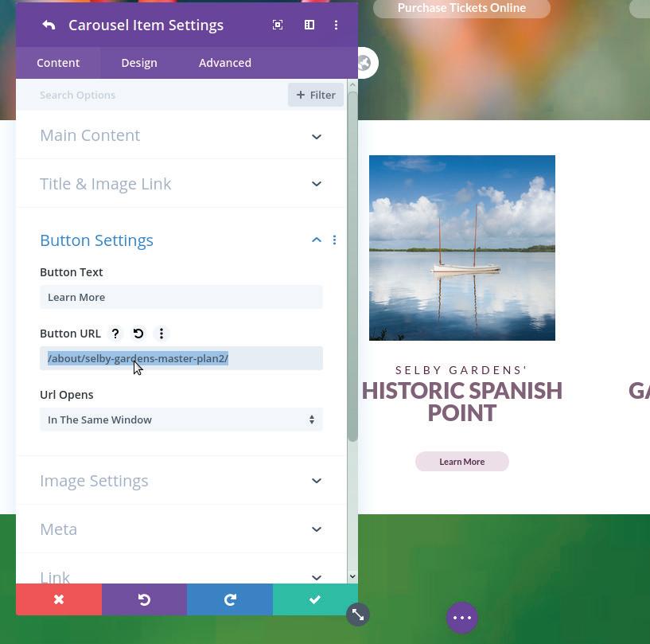Click the Button URL label
The height and width of the screenshot is (644, 650).
[x=70, y=334]
